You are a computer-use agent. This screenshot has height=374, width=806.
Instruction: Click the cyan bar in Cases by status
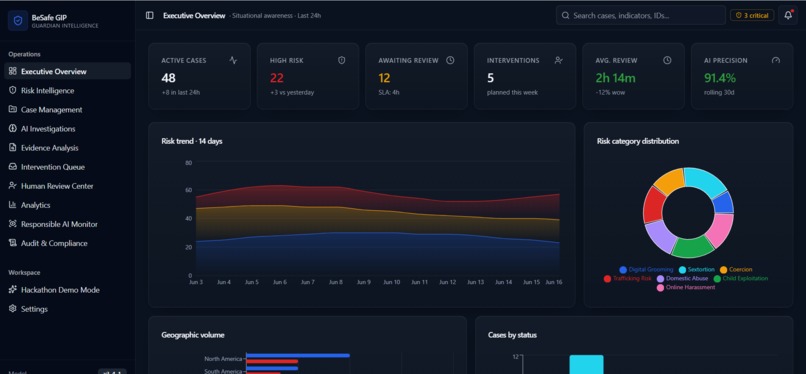coord(587,364)
